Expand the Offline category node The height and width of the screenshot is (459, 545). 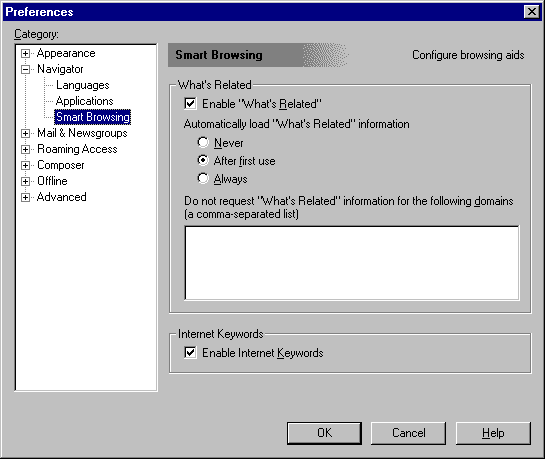25,181
